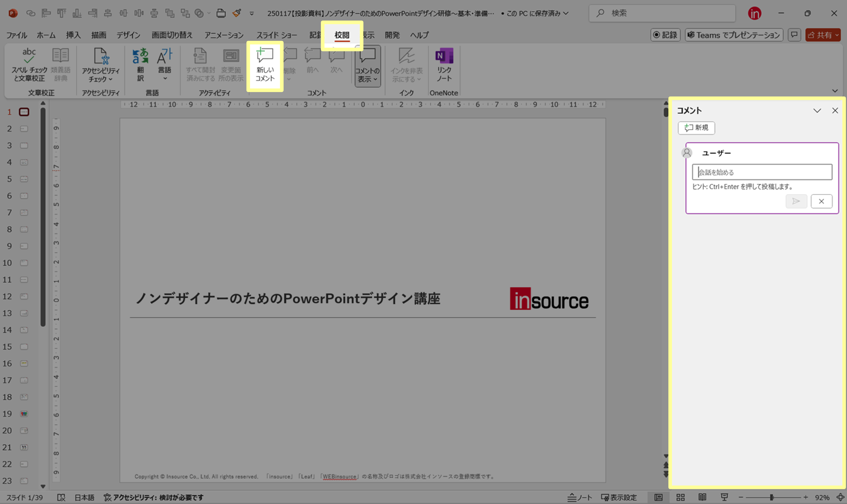Toggle インクを非表示にする in the ribbon
847x504 pixels.
406,65
